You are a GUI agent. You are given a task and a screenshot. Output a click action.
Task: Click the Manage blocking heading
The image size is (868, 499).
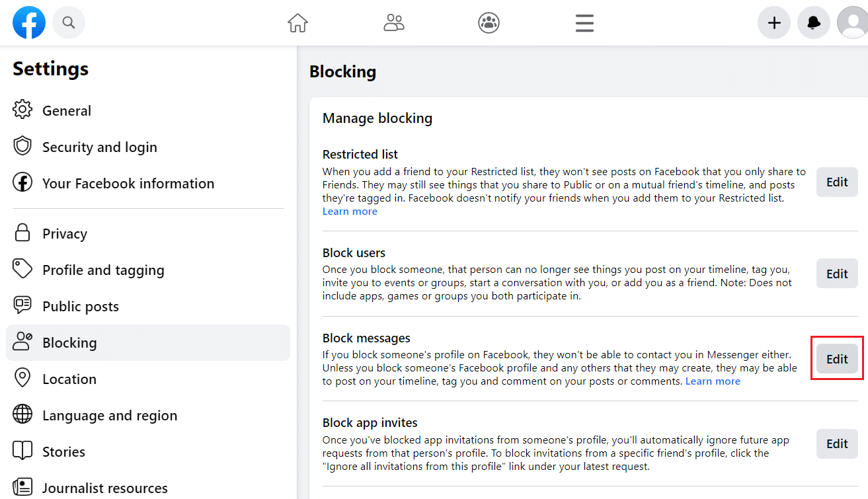point(377,118)
